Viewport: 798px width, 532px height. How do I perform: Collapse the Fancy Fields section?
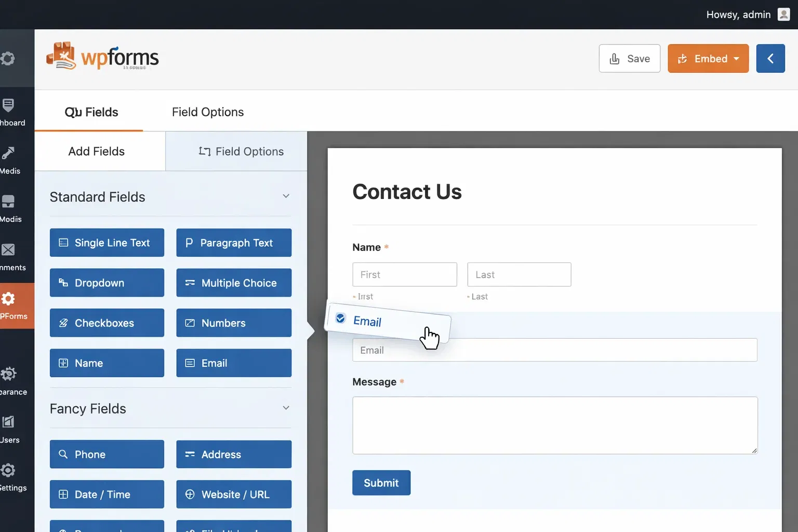[286, 408]
